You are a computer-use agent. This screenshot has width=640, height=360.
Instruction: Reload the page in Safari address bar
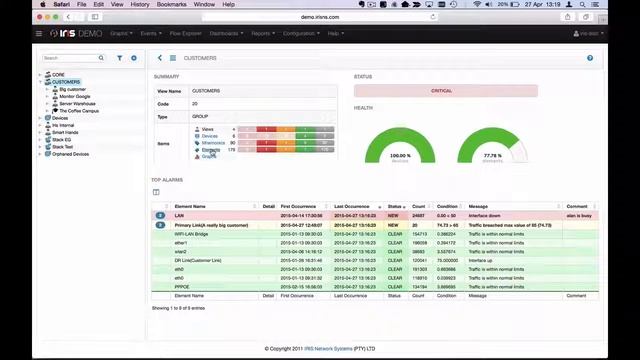433,17
